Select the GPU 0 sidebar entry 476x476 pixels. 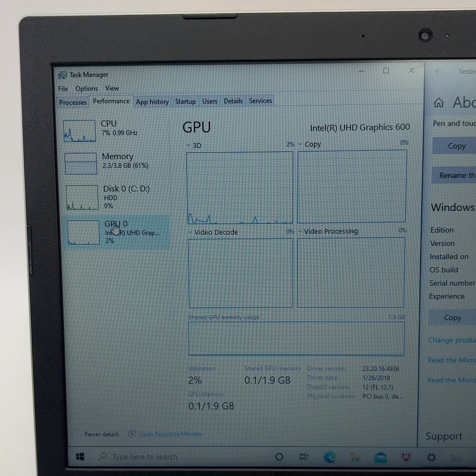116,232
